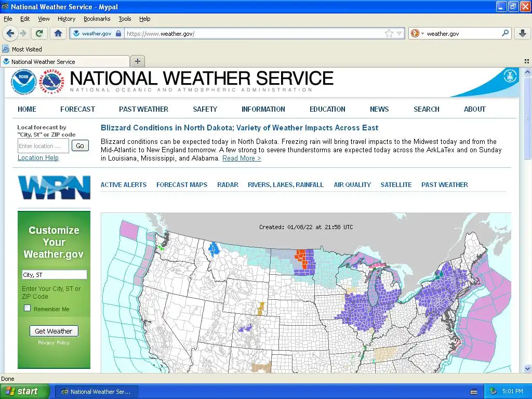
Task: Open the Privacy Policy link
Action: tap(54, 343)
